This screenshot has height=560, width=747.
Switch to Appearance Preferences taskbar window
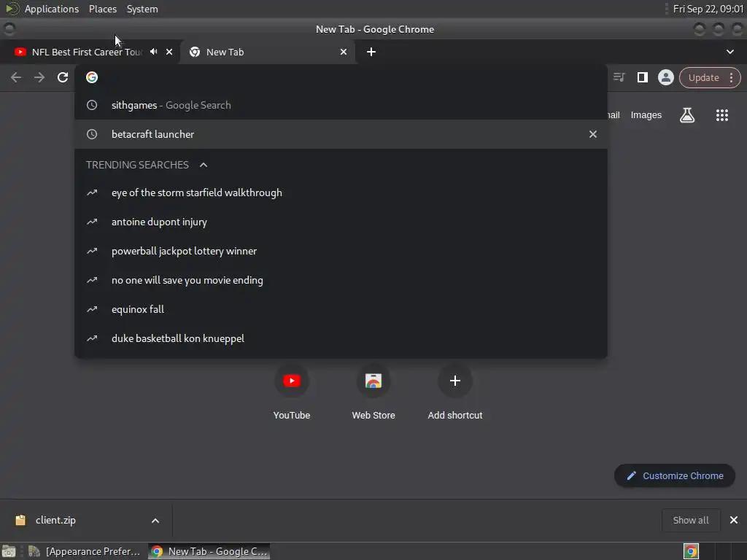coord(85,551)
